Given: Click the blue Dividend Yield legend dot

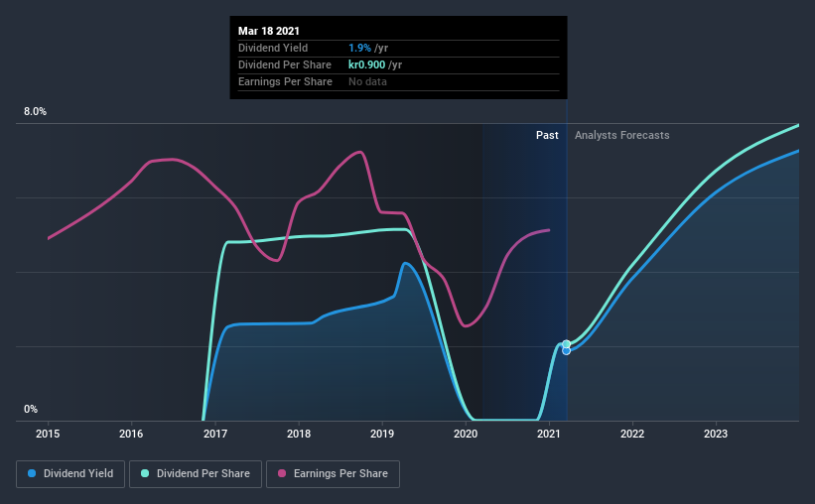Looking at the screenshot, I should (32, 473).
